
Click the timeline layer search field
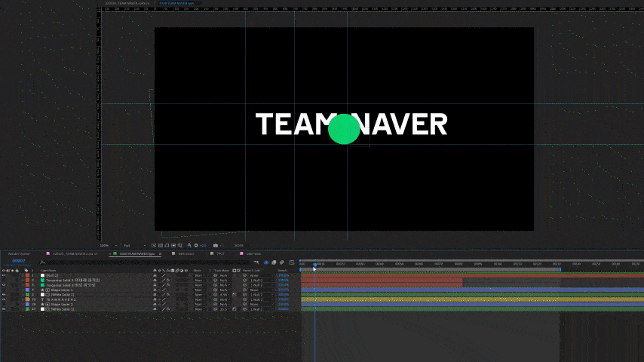click(x=146, y=262)
